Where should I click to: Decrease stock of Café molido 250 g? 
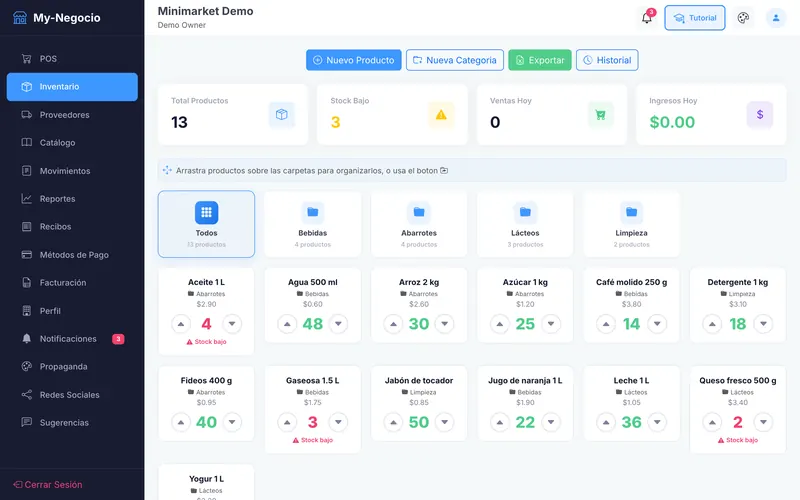(657, 323)
